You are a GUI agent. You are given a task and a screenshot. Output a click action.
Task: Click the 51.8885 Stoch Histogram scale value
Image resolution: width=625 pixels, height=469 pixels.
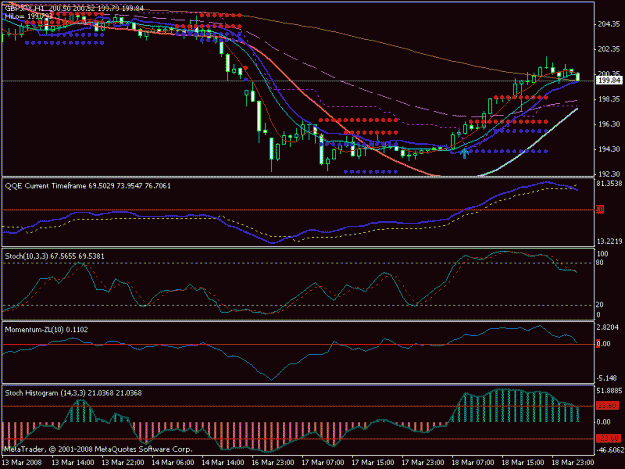(609, 391)
